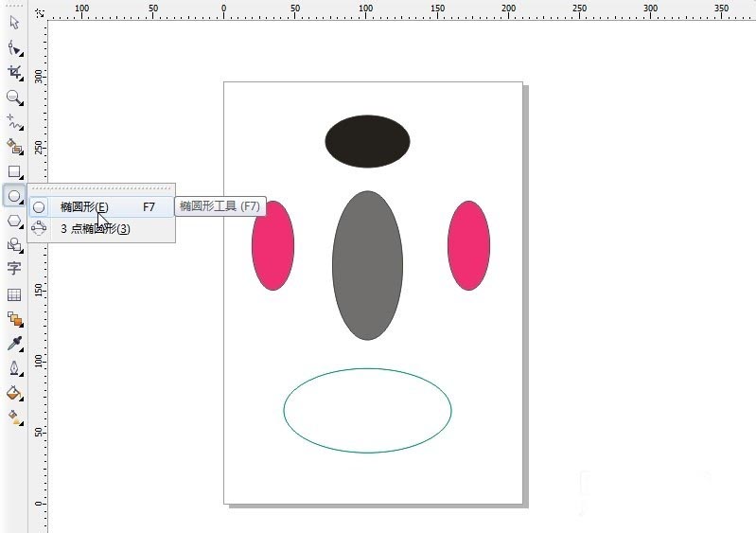Expand the Outline pen tool flyout
The image size is (756, 533).
point(14,368)
